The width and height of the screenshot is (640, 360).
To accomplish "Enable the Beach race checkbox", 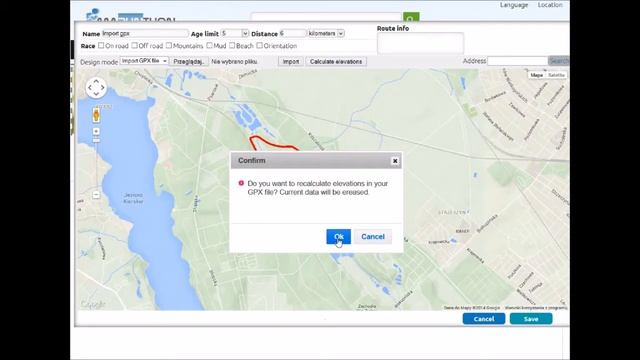I will click(x=232, y=45).
